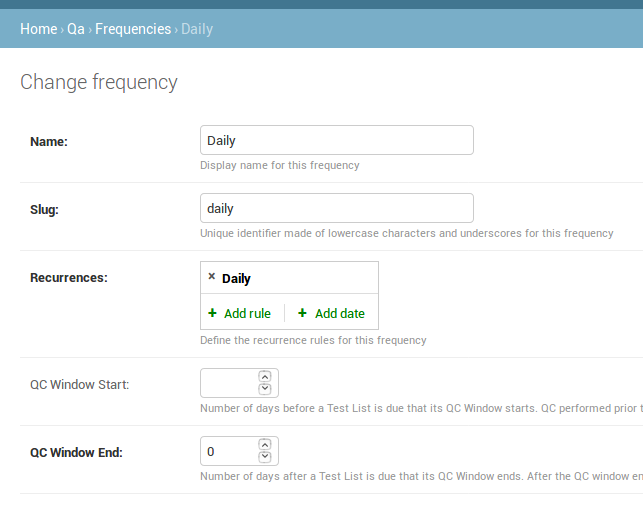Screen dimensions: 643x523
Task: Increase the QC Window Start value
Action: point(265,377)
